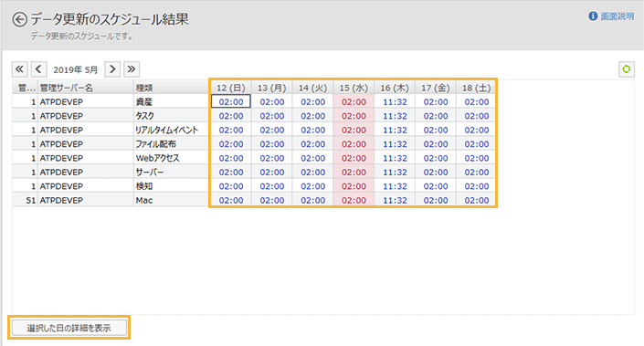Click the 51 ID cell

[x=25, y=200]
